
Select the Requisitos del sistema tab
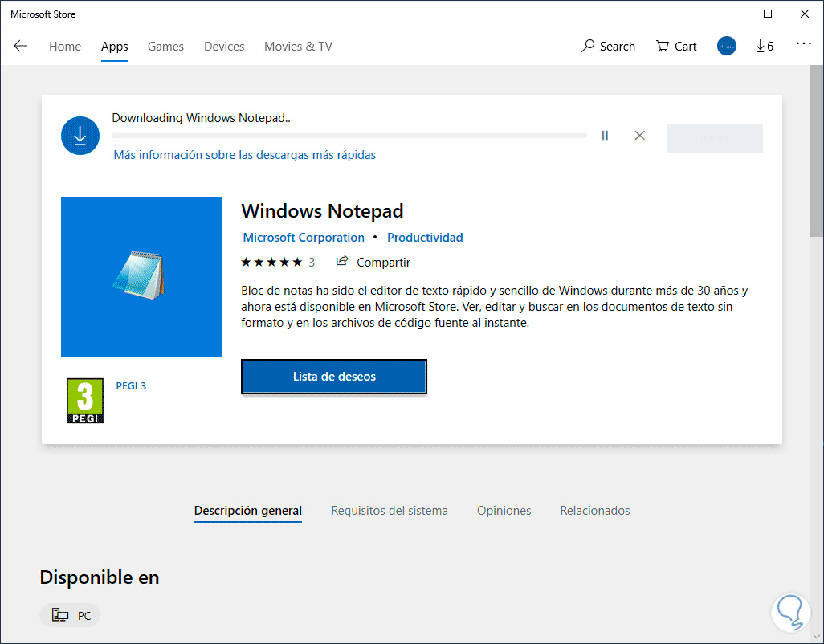click(x=390, y=511)
